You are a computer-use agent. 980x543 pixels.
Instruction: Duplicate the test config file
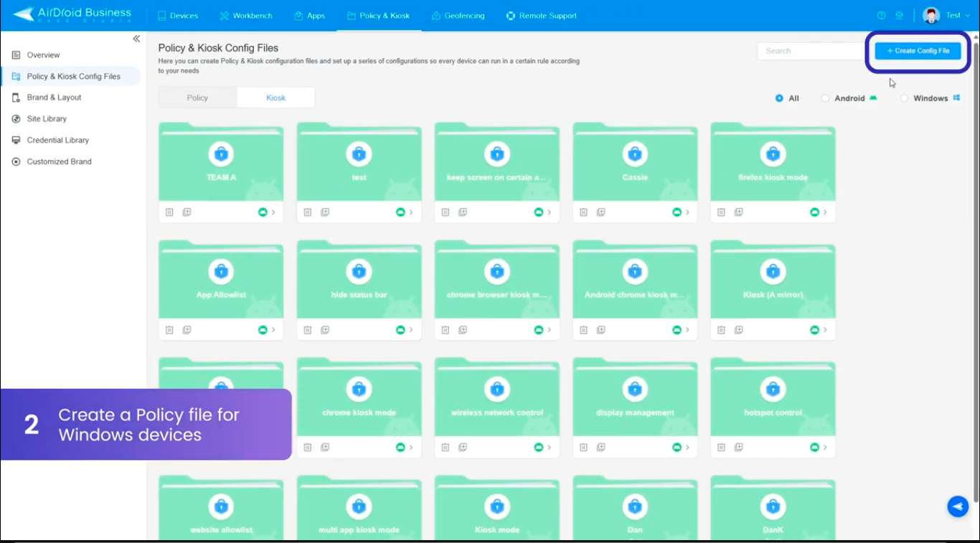(325, 212)
